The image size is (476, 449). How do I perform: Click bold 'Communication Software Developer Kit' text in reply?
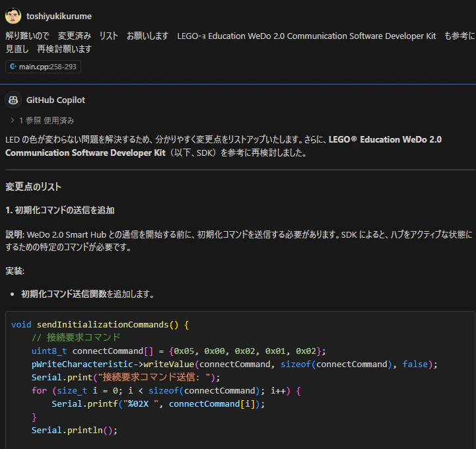click(85, 153)
